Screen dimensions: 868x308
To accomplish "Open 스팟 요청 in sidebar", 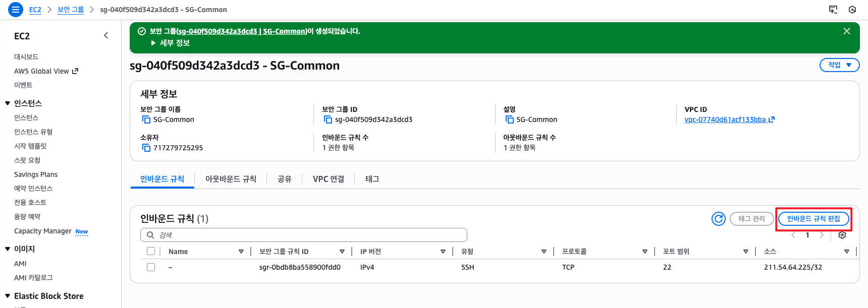I will click(27, 160).
